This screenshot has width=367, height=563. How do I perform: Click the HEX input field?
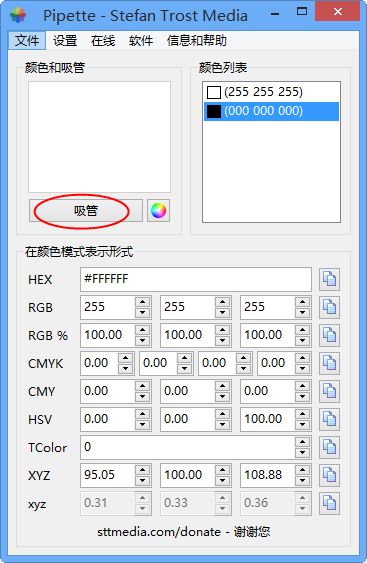click(x=196, y=279)
